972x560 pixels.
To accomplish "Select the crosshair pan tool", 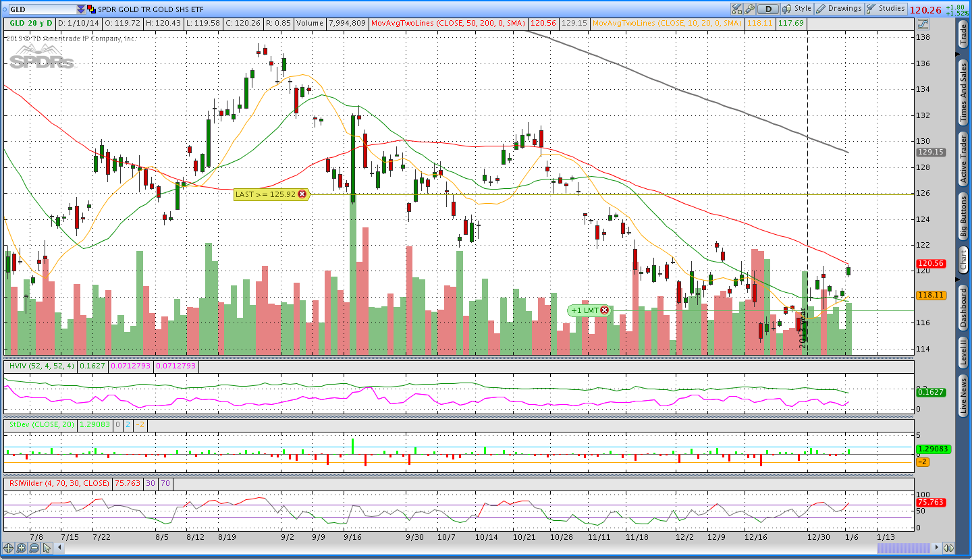I will [x=8, y=548].
